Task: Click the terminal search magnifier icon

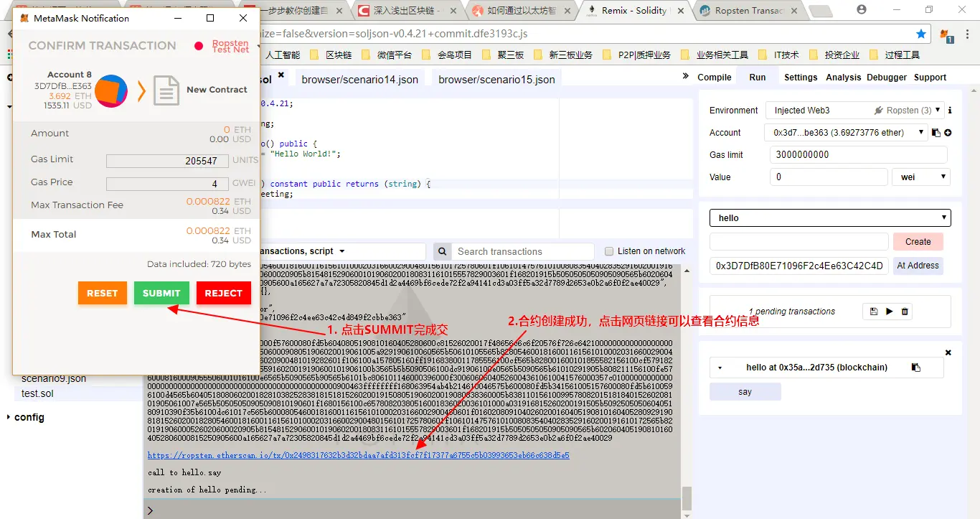Action: (443, 251)
